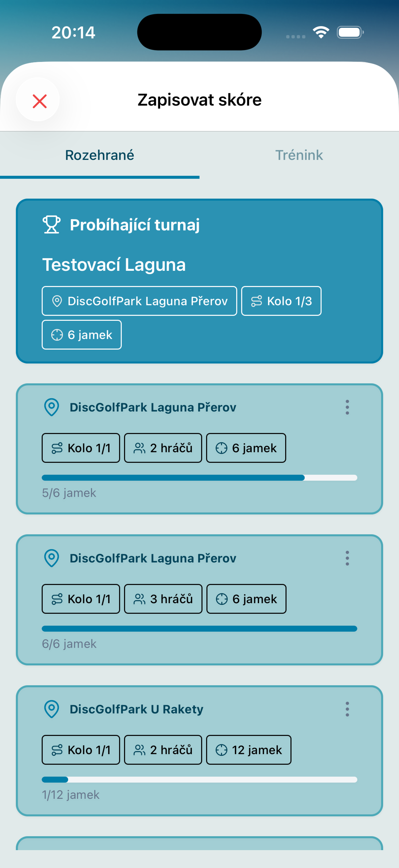Click the target icon in the 12 jamek badge
Screen dimensions: 399x868
tap(222, 749)
